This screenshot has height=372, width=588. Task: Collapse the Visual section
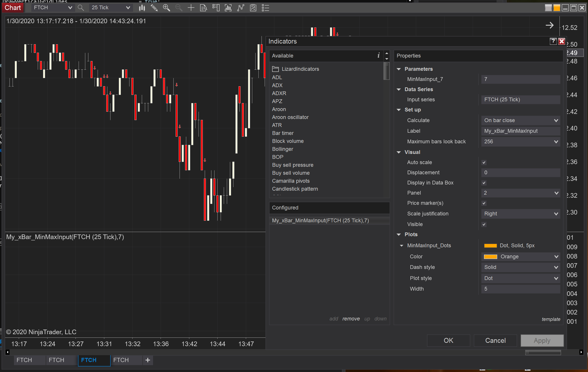tap(399, 152)
